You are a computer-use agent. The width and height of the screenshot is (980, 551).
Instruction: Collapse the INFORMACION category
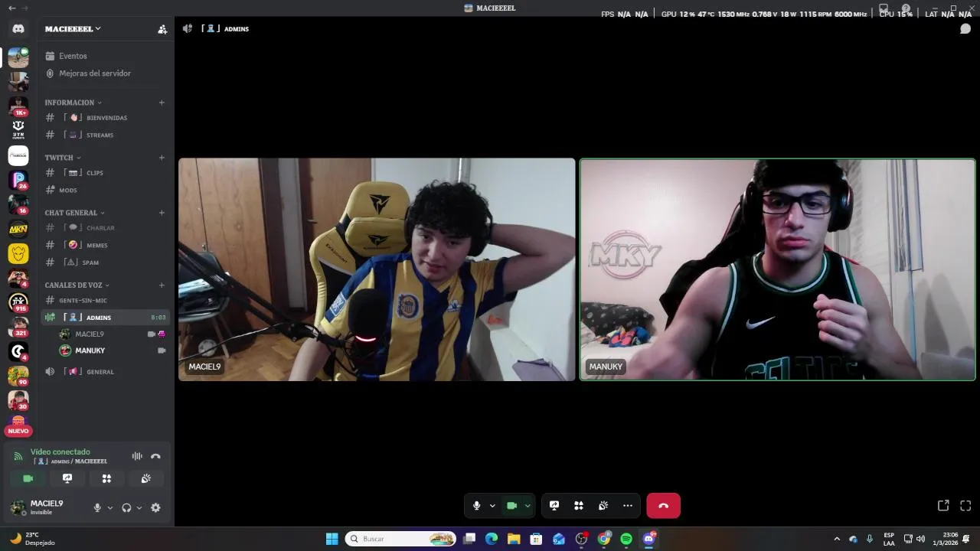click(73, 103)
